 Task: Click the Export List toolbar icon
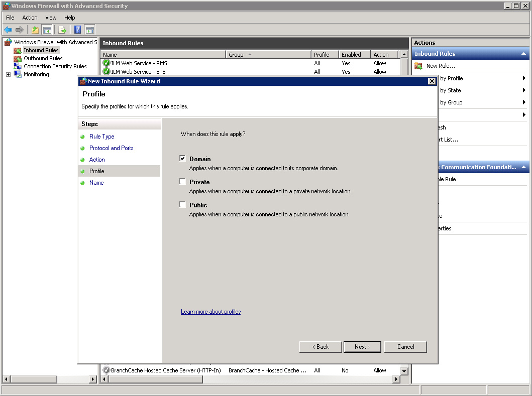62,30
